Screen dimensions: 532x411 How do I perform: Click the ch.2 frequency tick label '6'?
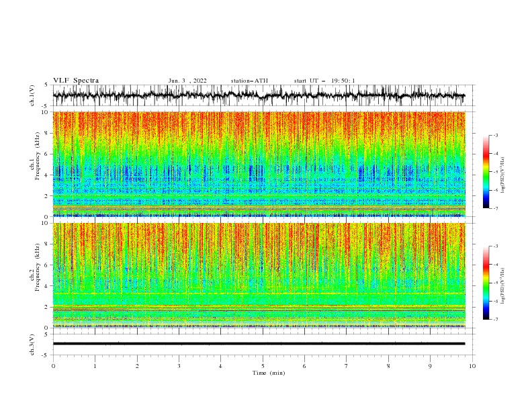[47, 265]
